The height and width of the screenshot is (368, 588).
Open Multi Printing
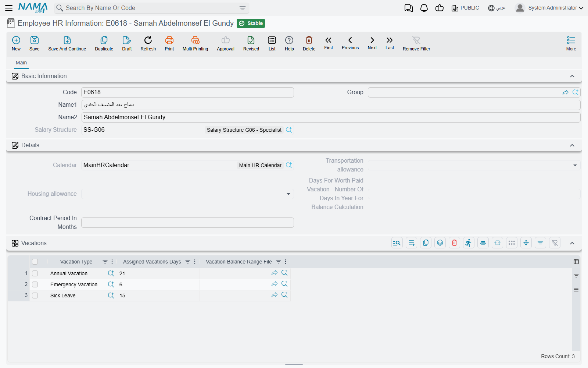pyautogui.click(x=195, y=43)
